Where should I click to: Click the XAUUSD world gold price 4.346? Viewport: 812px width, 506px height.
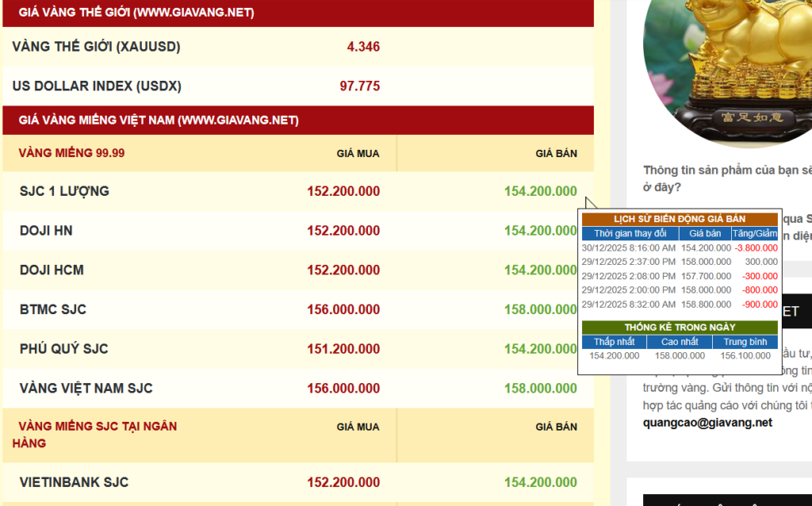click(363, 47)
